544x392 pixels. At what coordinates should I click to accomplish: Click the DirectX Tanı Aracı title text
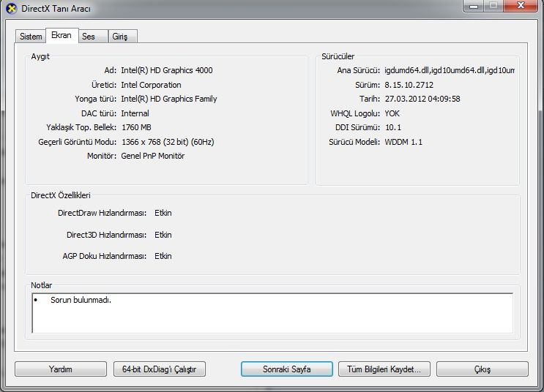tap(56, 9)
